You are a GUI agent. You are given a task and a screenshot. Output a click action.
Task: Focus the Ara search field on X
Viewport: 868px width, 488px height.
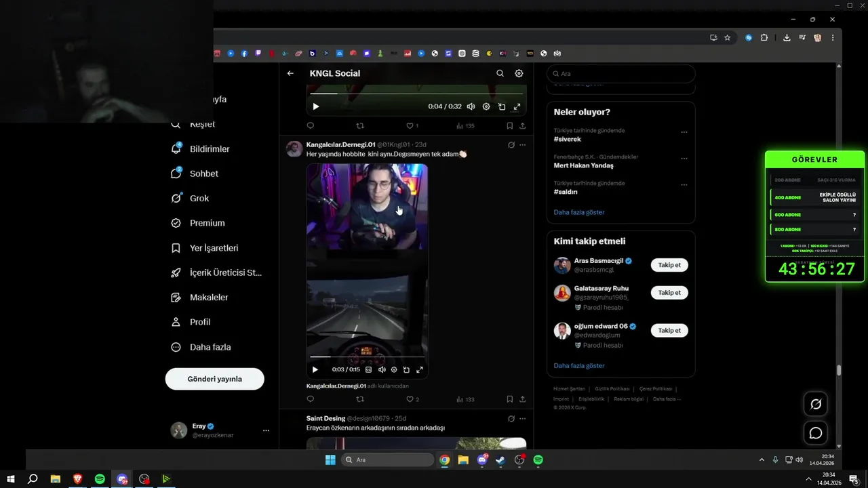(620, 73)
